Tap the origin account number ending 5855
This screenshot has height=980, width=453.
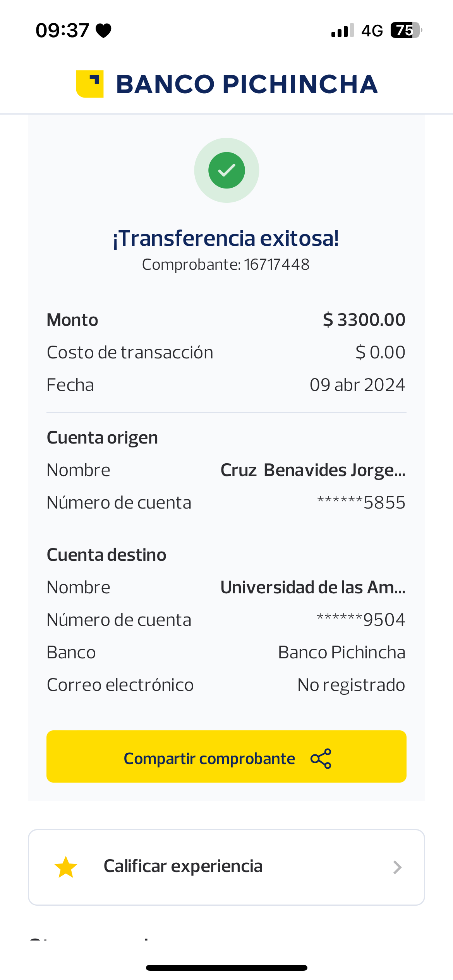[x=361, y=503]
